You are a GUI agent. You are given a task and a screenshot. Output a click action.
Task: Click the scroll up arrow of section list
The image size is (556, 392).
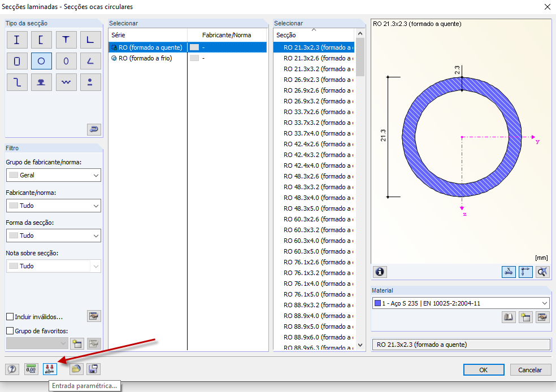point(360,34)
